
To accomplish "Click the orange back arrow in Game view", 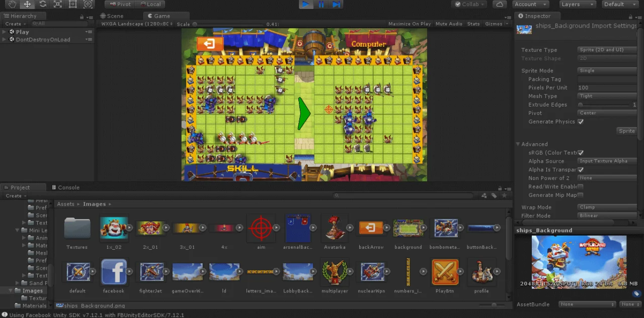I will (x=210, y=44).
